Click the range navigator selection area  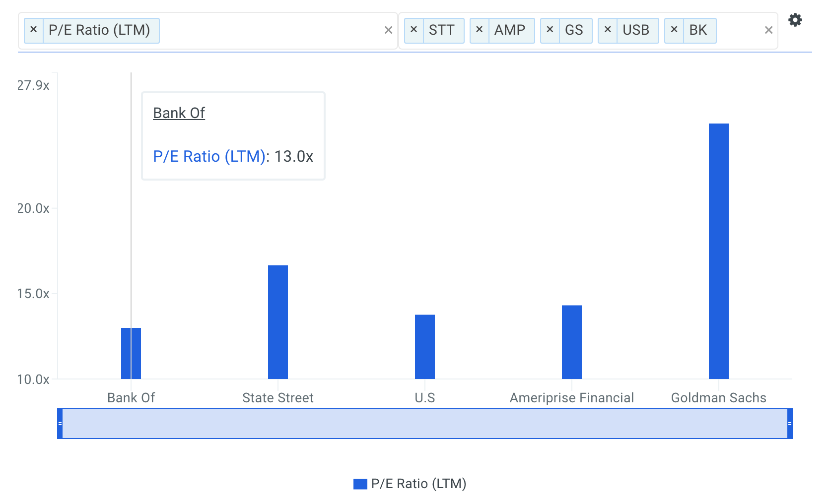(425, 424)
